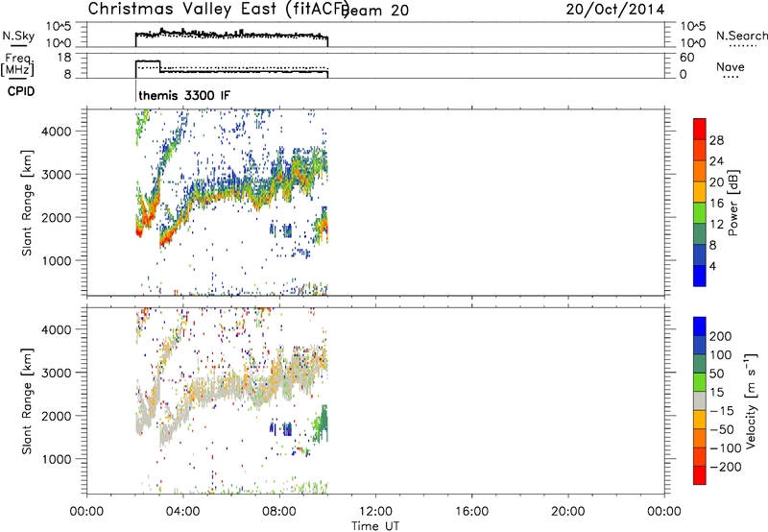Viewport: 768px width, 532px height.
Task: Select the 'themis 3300 IF' CPID text
Action: coord(184,95)
